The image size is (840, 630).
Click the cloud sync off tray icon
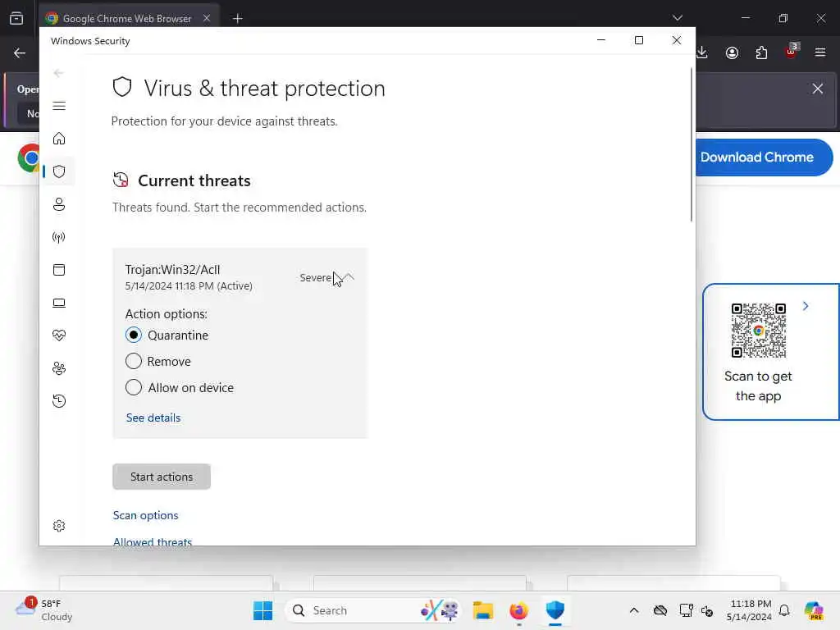point(660,610)
